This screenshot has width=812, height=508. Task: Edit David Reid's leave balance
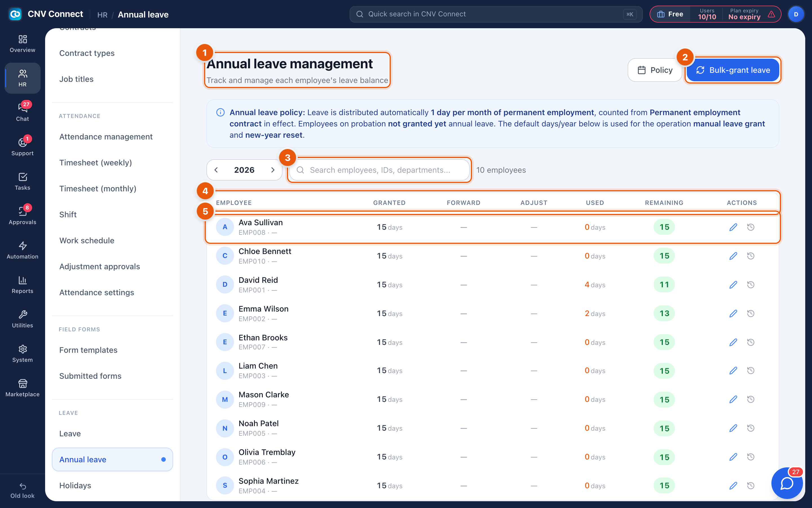tap(733, 284)
